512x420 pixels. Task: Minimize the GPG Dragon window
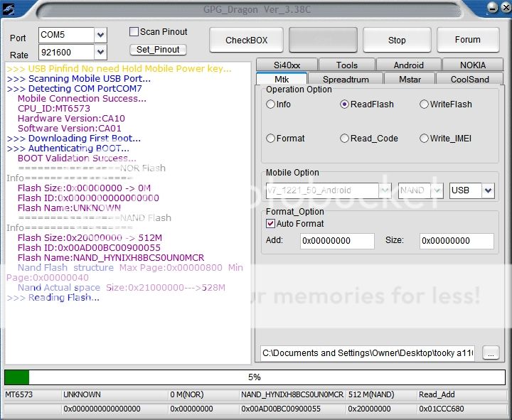[491, 9]
